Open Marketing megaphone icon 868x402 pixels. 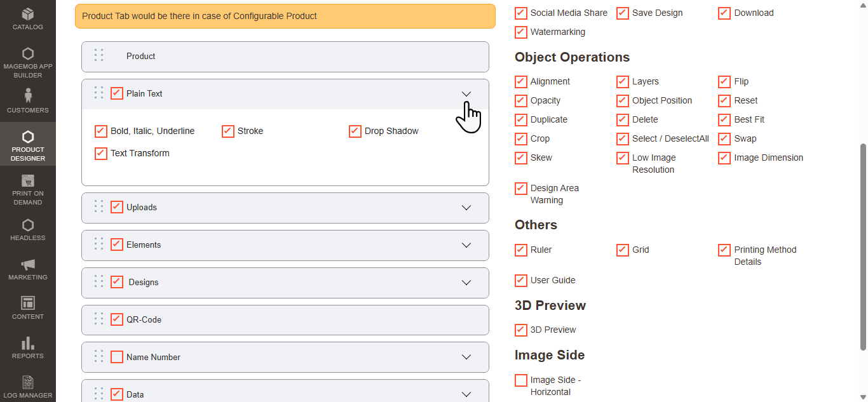click(28, 265)
